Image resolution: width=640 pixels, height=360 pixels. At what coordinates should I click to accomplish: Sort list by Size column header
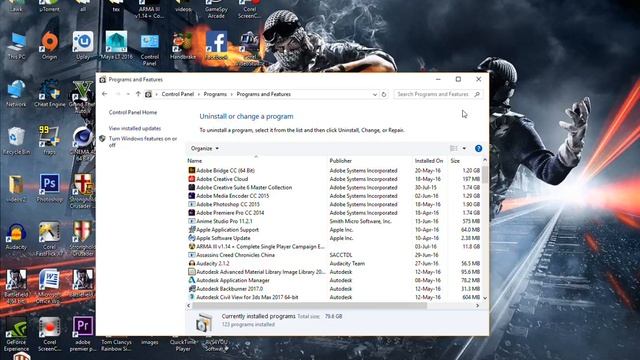pyautogui.click(x=455, y=161)
